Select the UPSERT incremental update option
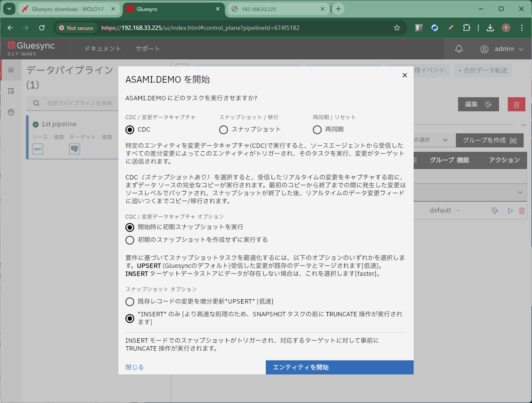This screenshot has width=532, height=403. pos(130,302)
